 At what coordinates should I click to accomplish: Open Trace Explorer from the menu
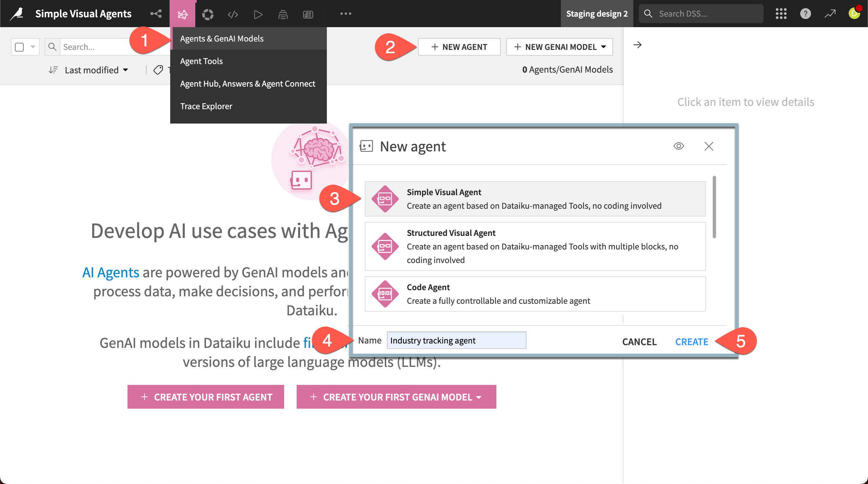(x=206, y=106)
